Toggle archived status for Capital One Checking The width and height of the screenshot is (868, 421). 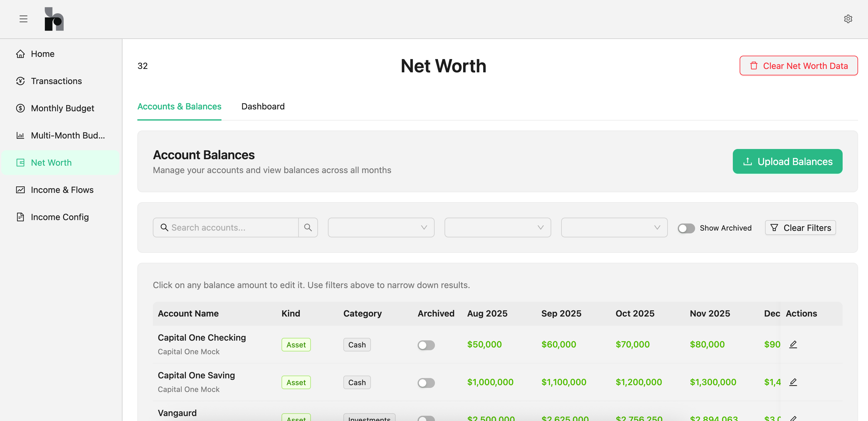pos(426,345)
